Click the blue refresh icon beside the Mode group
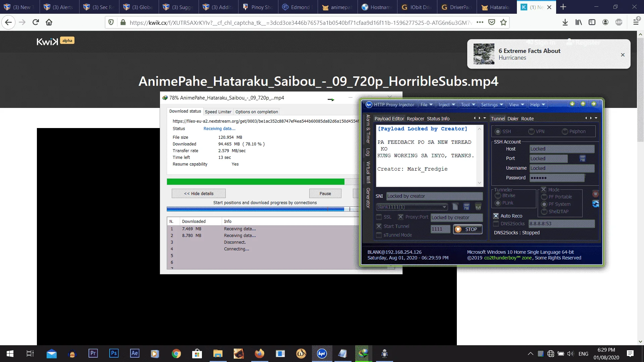Screen dimensions: 644x362 pos(596,204)
